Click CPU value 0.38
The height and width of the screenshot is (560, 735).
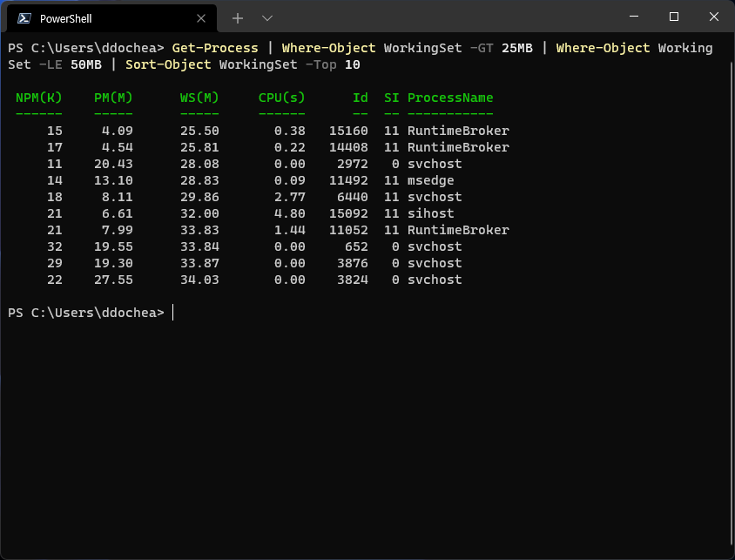[290, 131]
